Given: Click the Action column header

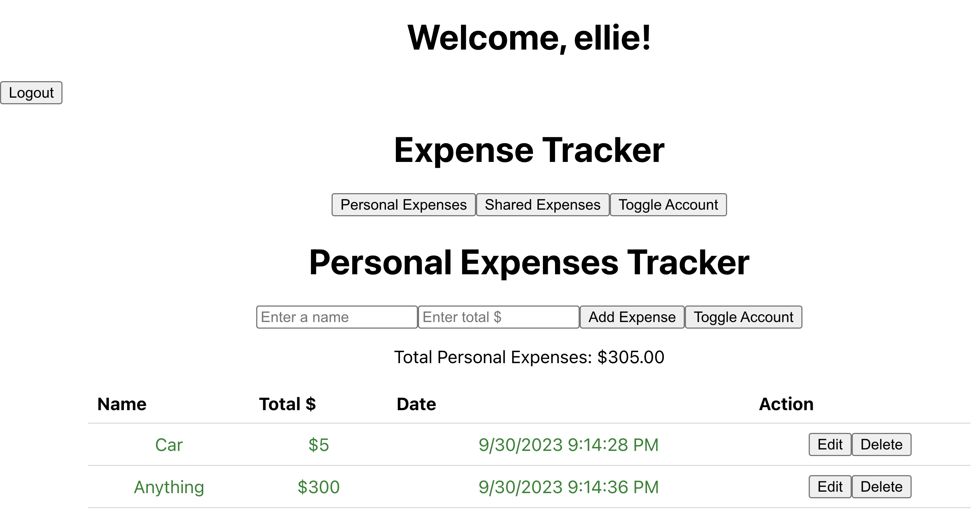Looking at the screenshot, I should click(x=786, y=404).
